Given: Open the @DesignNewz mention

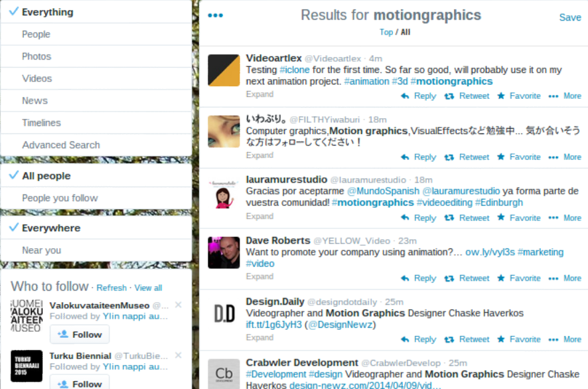Looking at the screenshot, I should (x=340, y=325).
